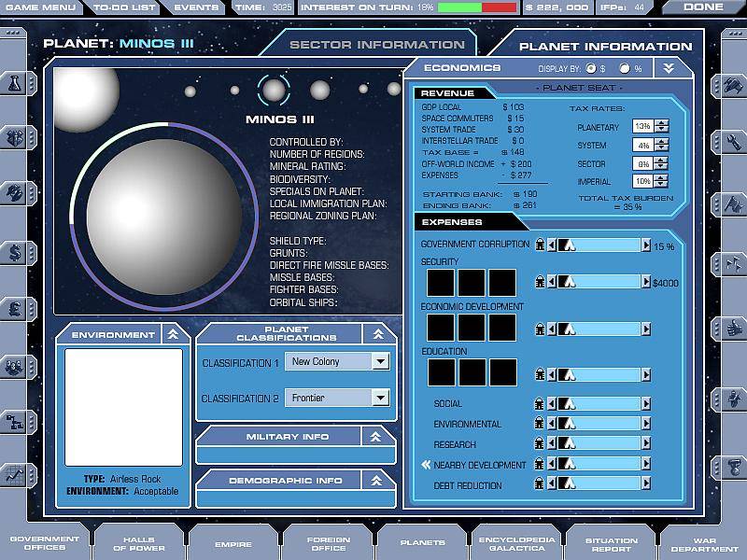Click right arrow of Education slider
Viewport: 747px width, 560px height.
[x=645, y=375]
